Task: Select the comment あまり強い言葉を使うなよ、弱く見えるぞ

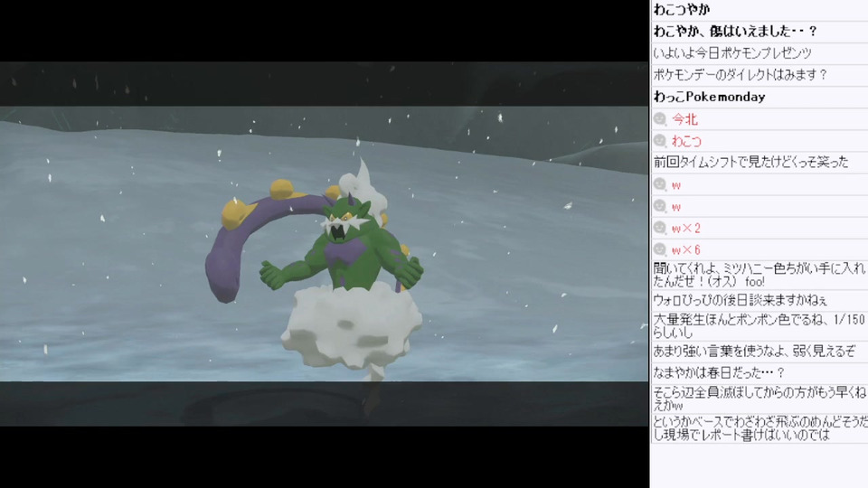Action: 754,351
